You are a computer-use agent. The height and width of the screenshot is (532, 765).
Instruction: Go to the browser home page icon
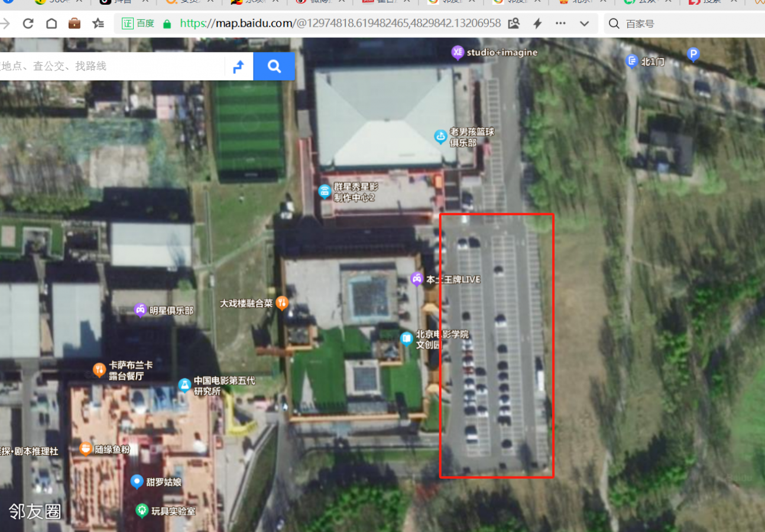51,24
